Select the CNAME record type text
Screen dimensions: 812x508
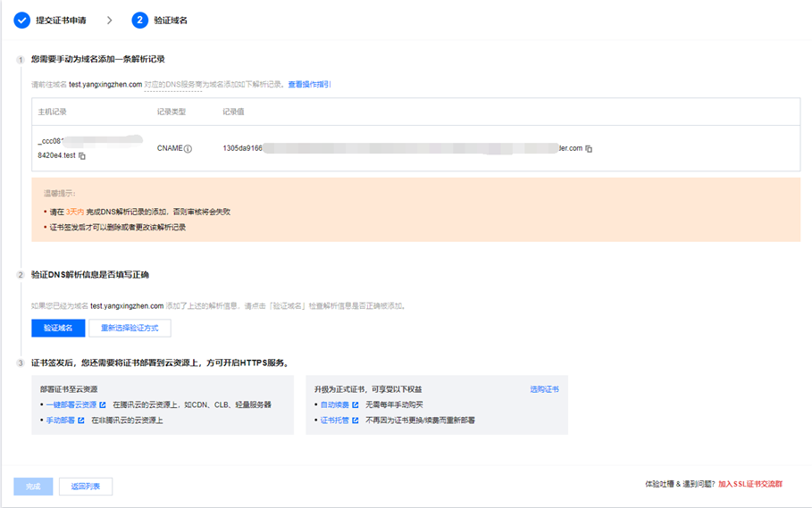170,148
